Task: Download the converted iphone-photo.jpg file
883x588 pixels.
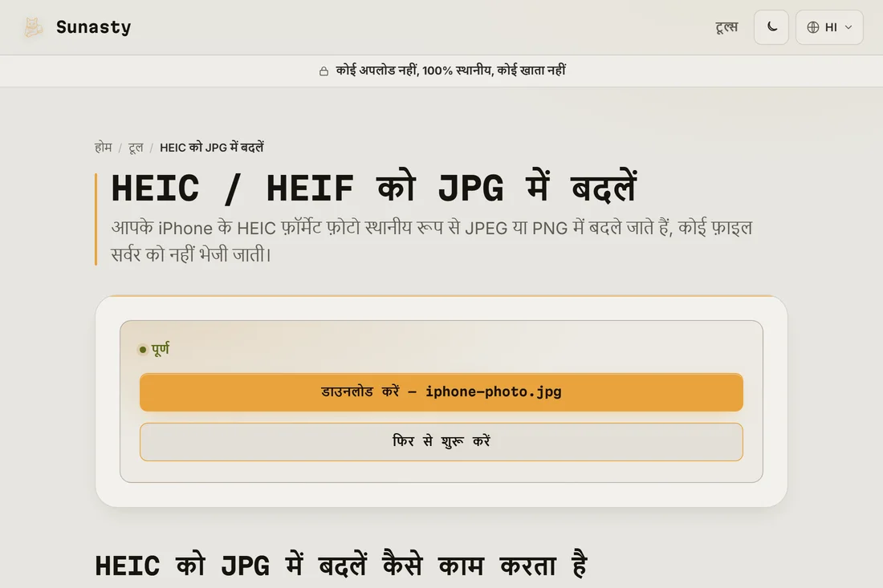Action: point(441,392)
